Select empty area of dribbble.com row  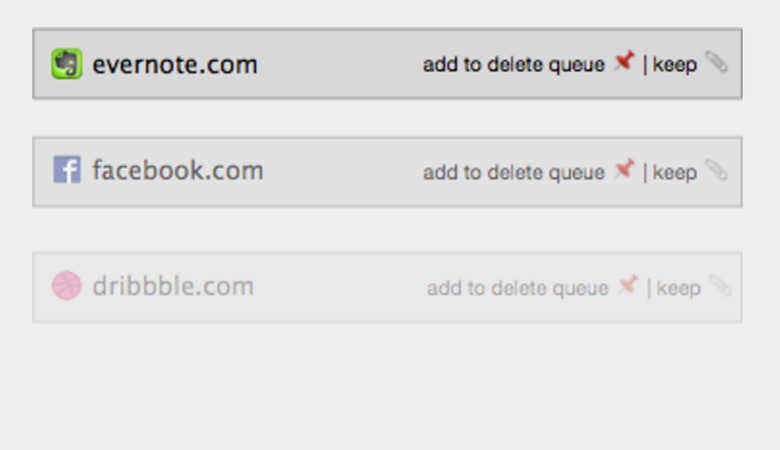(341, 287)
